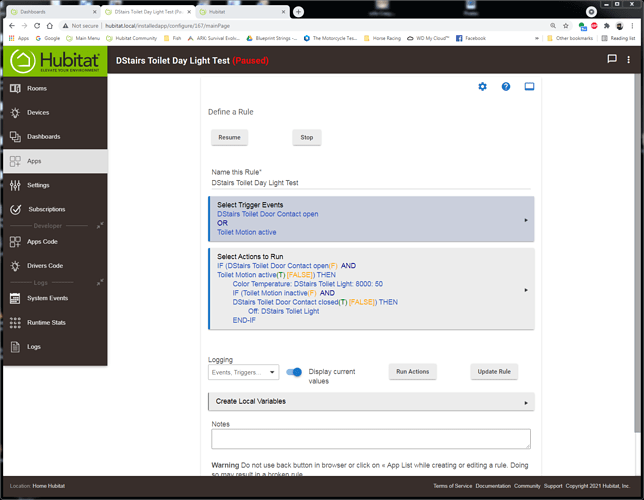The width and height of the screenshot is (644, 500).
Task: Click the Resume button
Action: click(x=229, y=137)
